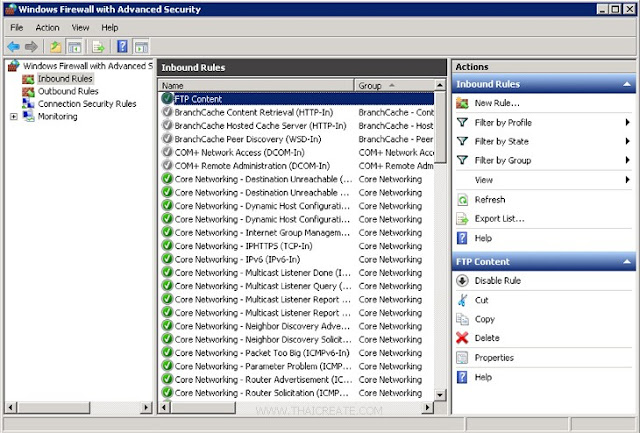Click the Outbound Rules tree icon

(x=28, y=91)
